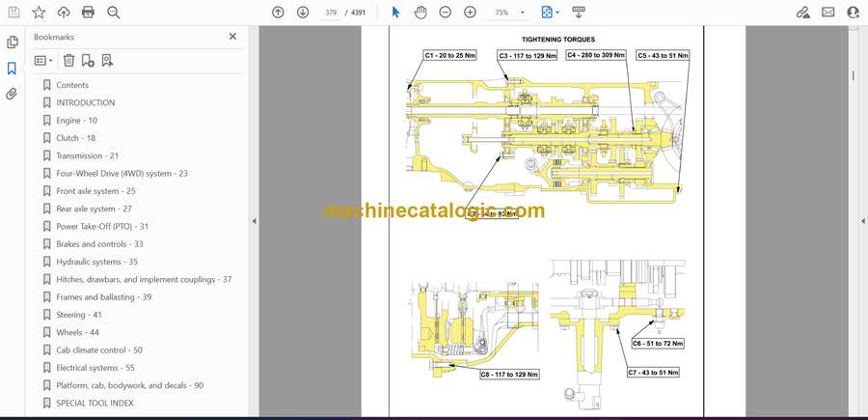Open Four-Wheel Drive (4WD) system bookmark
The width and height of the screenshot is (868, 420).
[122, 174]
